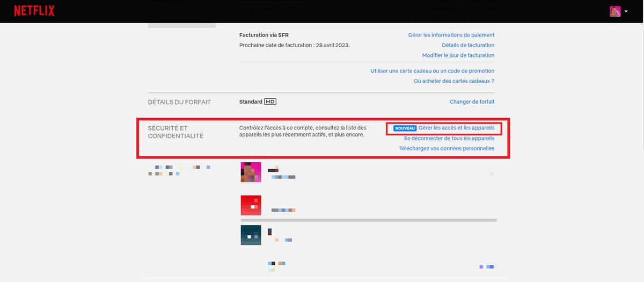Screen dimensions: 644x282
Task: Expand the account dropdown caret
Action: click(626, 11)
